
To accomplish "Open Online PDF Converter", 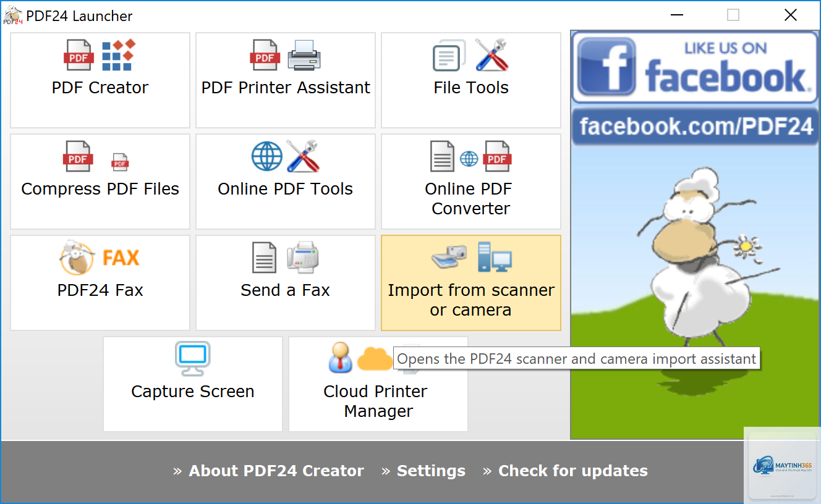I will coord(471,182).
